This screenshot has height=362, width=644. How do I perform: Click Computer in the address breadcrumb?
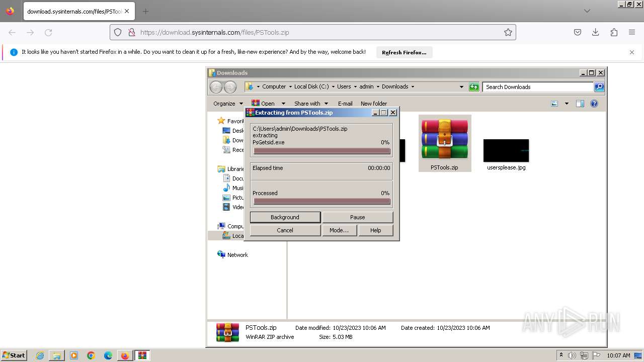coord(274,86)
